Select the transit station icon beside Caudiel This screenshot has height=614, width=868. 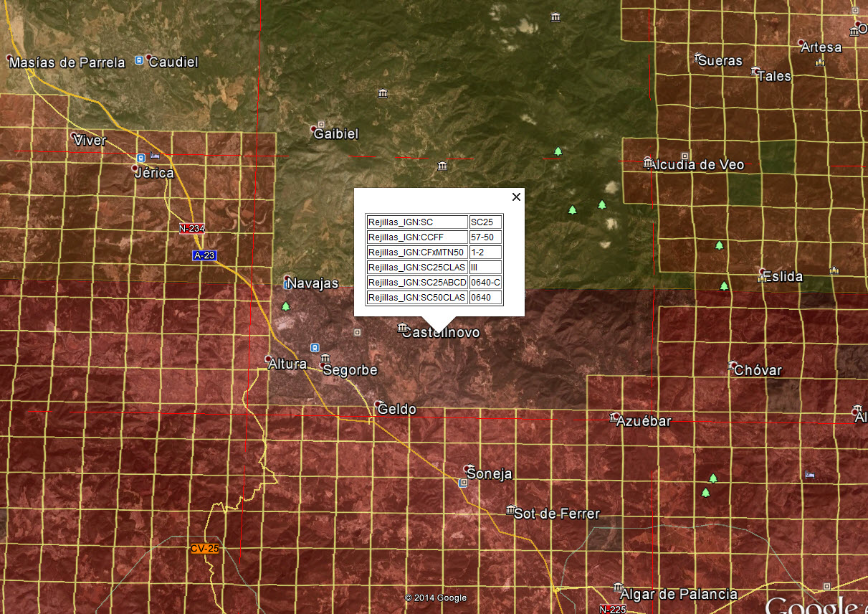coord(138,62)
